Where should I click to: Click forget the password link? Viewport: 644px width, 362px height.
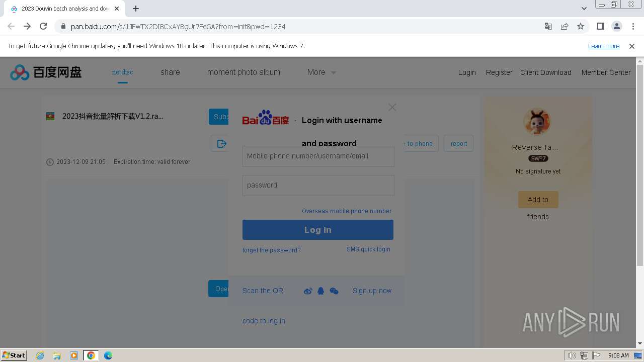(x=272, y=250)
